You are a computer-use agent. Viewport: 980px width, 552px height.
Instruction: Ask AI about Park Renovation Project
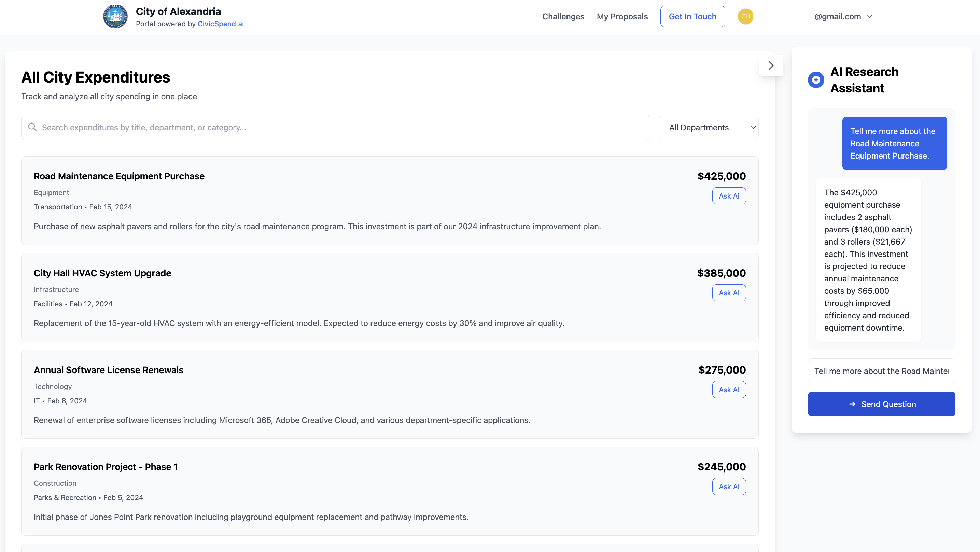[x=729, y=486]
